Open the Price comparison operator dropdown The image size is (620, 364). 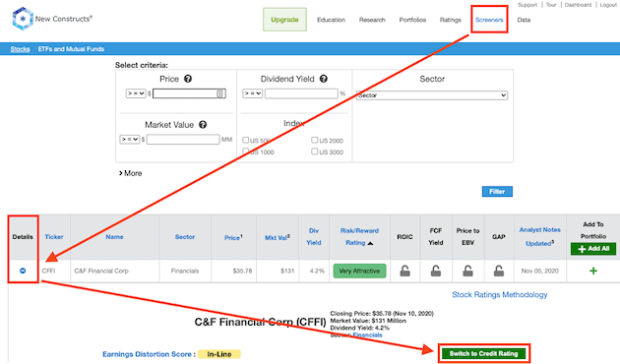tap(136, 93)
